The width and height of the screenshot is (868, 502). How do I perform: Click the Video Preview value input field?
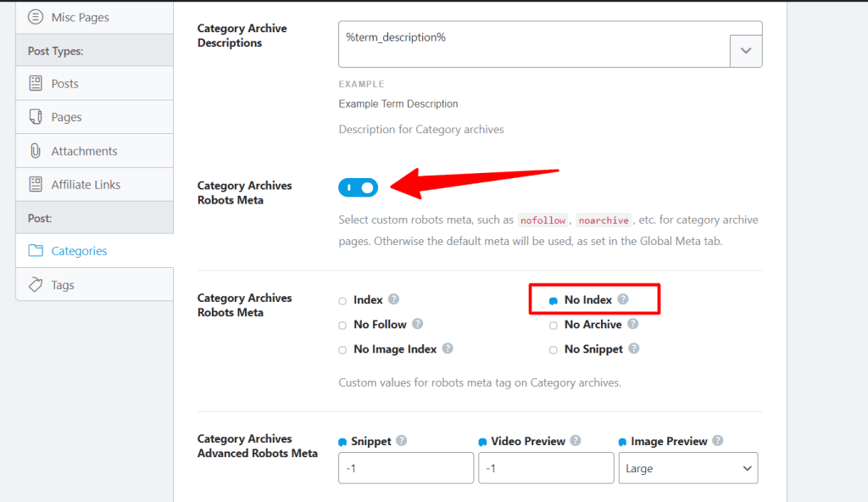[546, 468]
